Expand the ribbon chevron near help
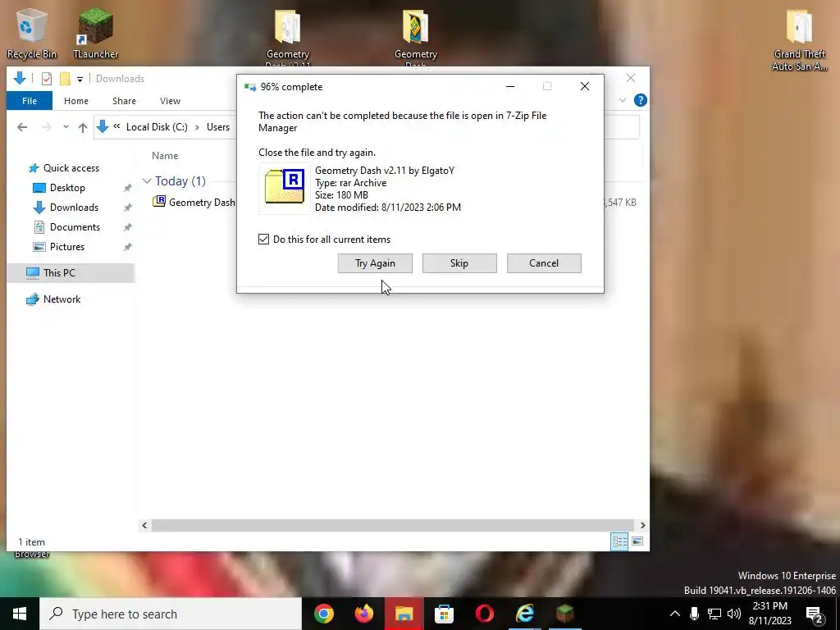The image size is (840, 630). (x=623, y=100)
